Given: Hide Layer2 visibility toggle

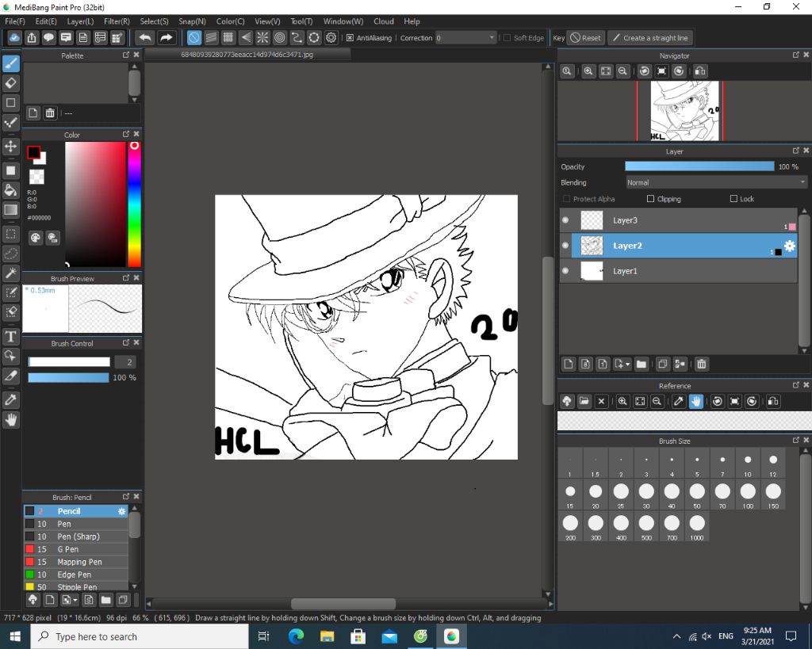Looking at the screenshot, I should pyautogui.click(x=565, y=246).
